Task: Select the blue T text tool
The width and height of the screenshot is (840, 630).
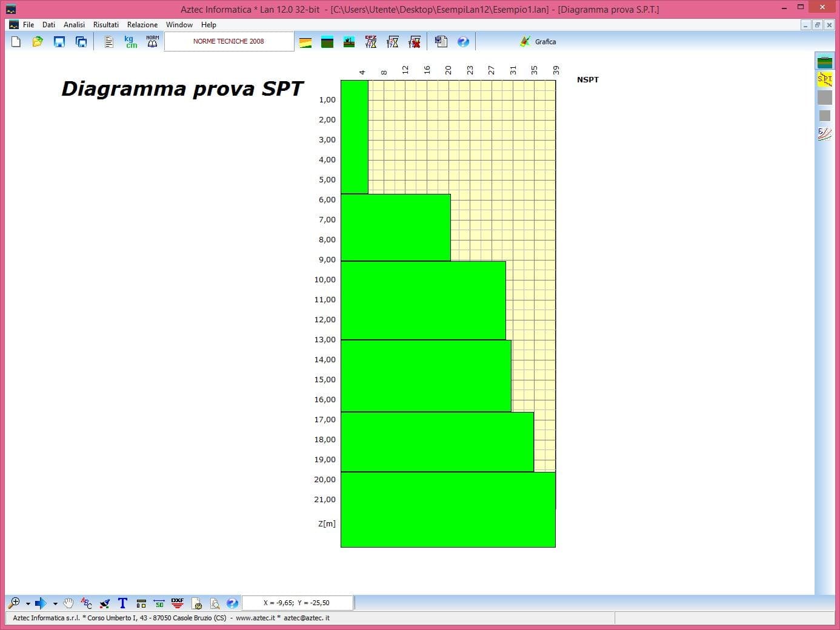Action: point(123,603)
